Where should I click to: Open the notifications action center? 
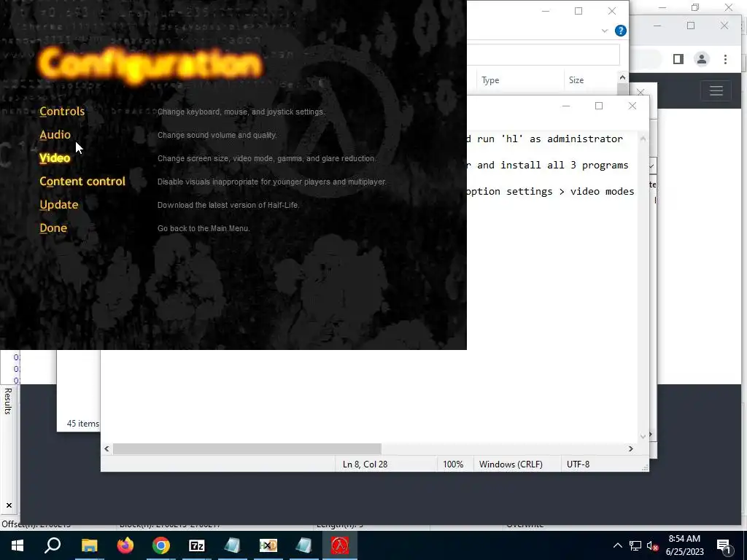(x=724, y=545)
